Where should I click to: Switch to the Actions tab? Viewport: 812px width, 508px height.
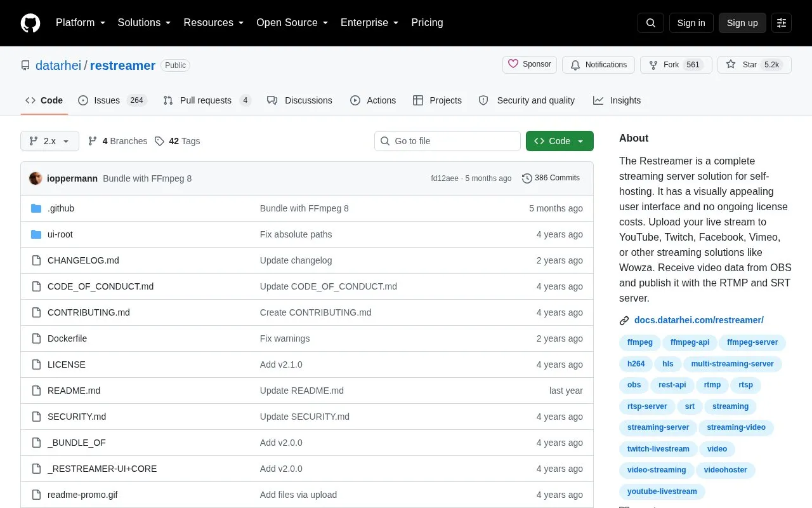point(373,100)
